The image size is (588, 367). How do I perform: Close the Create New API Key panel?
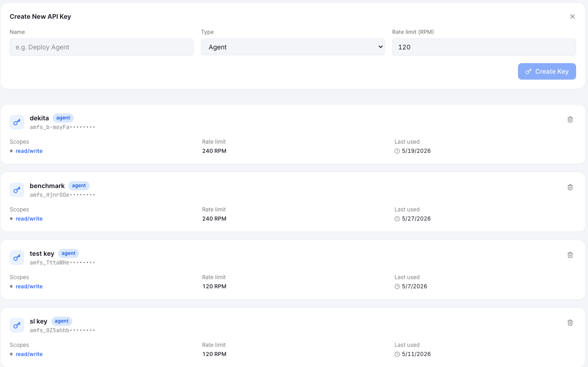click(572, 16)
